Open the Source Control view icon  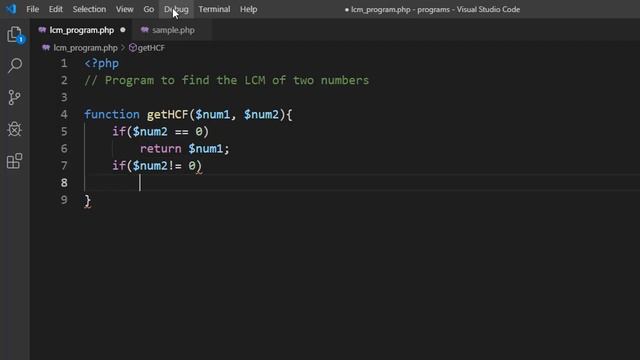pos(14,98)
